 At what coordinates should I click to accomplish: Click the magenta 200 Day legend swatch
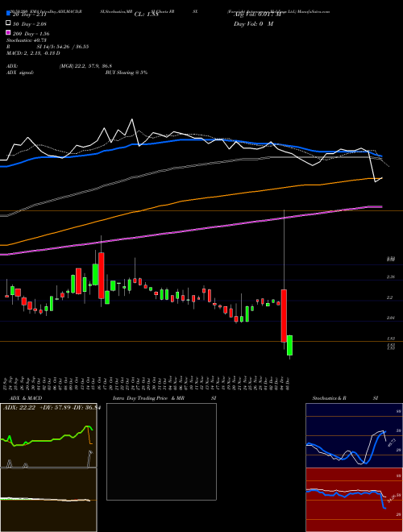[8, 32]
